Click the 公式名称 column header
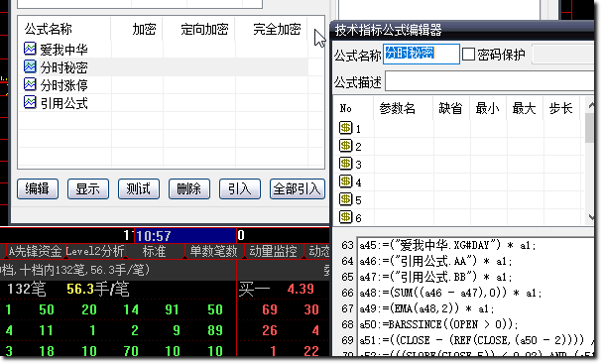The width and height of the screenshot is (603, 364). [x=64, y=29]
